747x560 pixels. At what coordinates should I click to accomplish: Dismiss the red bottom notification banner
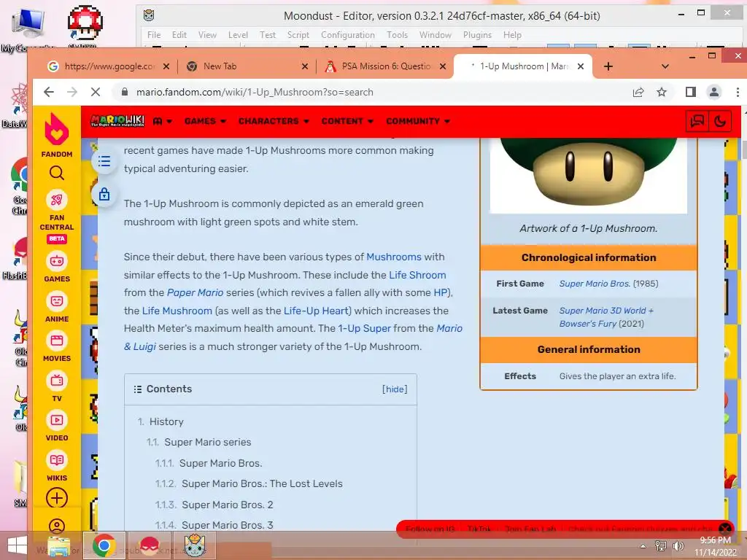point(725,529)
